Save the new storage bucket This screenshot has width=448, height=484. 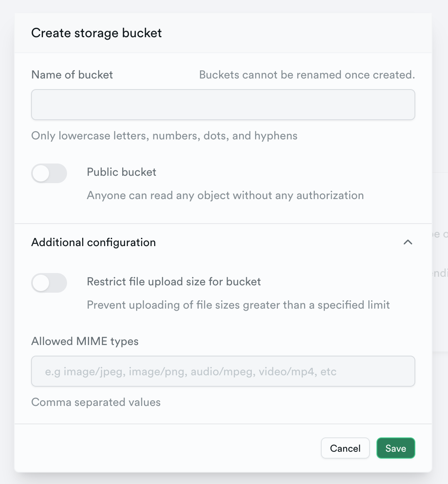click(x=395, y=448)
